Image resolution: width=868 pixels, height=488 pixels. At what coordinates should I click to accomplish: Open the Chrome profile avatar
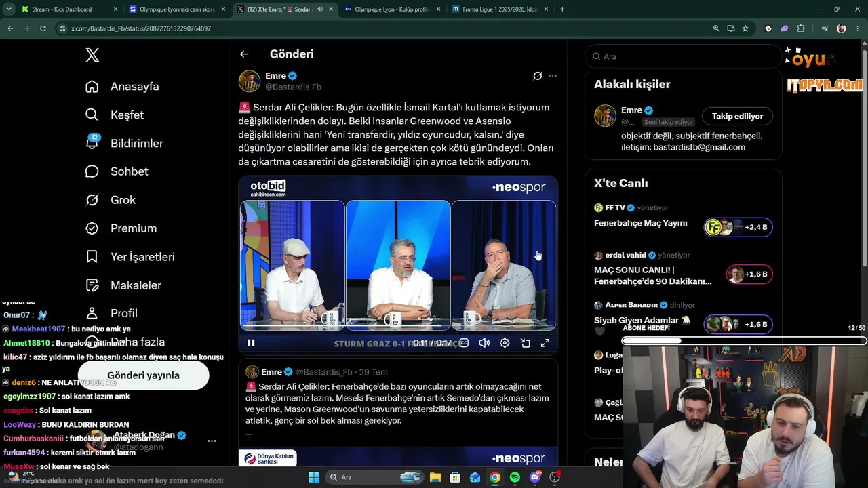[x=842, y=28]
